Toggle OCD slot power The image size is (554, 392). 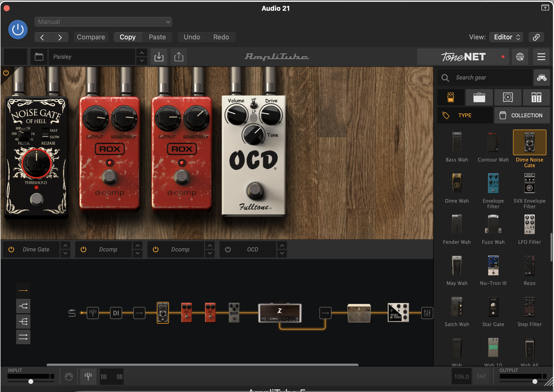pyautogui.click(x=228, y=249)
